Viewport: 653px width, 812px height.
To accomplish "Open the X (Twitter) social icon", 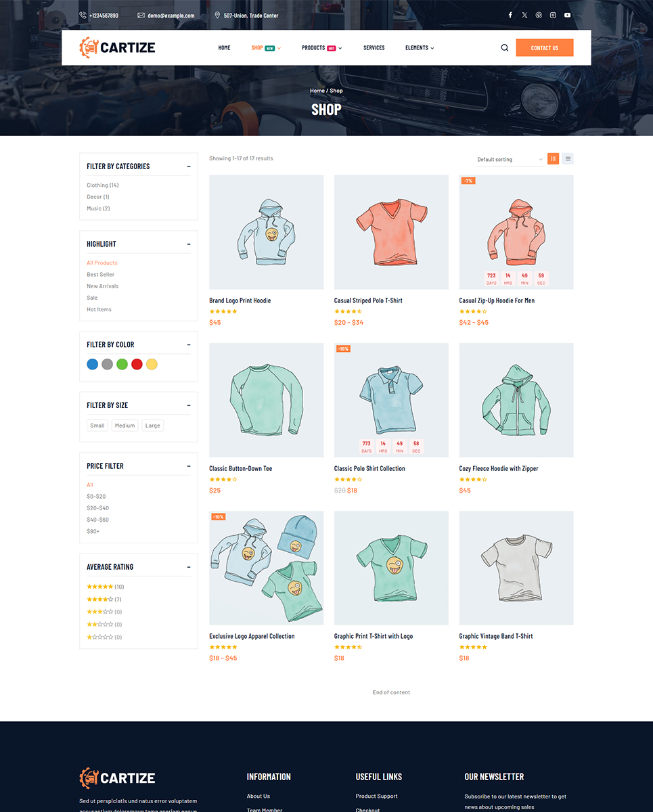I will coord(524,15).
